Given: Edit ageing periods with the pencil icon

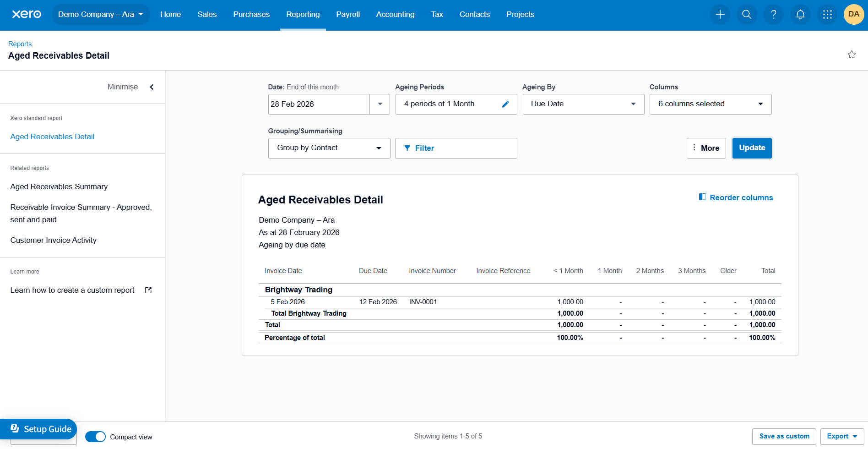Looking at the screenshot, I should 505,104.
